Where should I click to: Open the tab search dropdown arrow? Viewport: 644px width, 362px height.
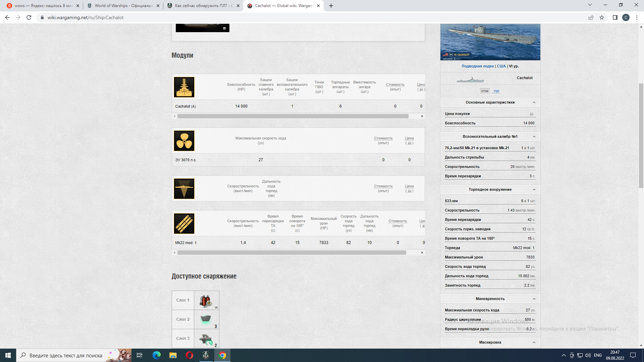click(590, 5)
